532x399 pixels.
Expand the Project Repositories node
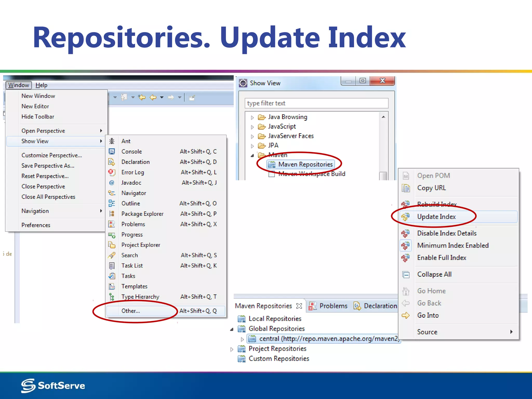point(232,349)
